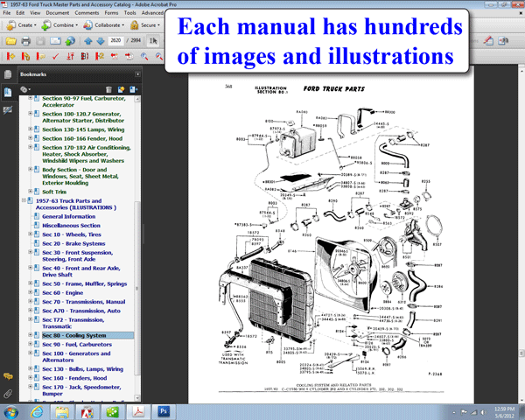Collapse the Bookmarks panel with header button
This screenshot has height=420, width=525.
pos(137,74)
